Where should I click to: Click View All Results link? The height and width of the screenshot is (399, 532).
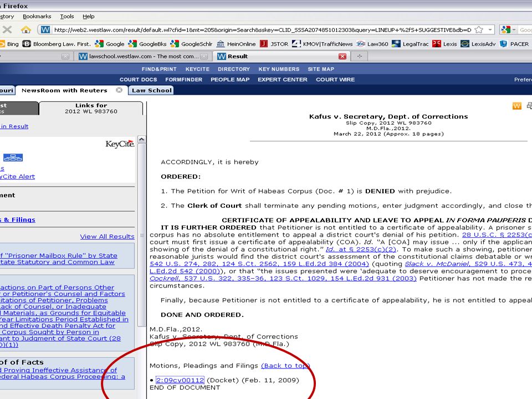pyautogui.click(x=107, y=237)
